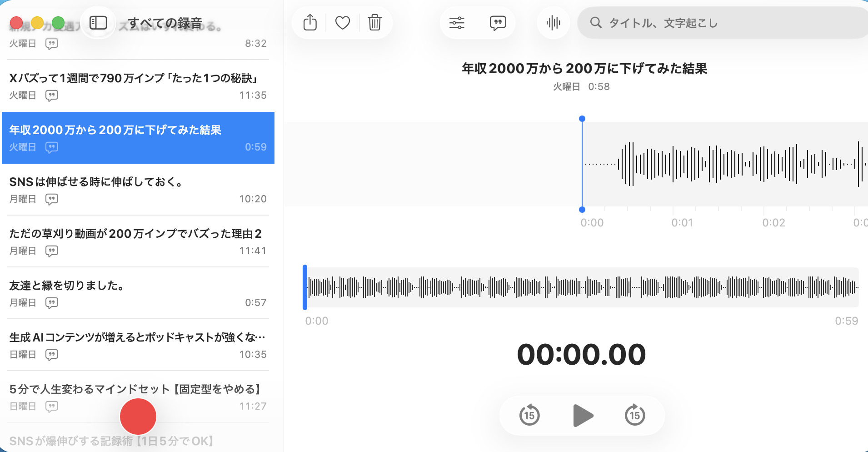Start a new recording with red button

pyautogui.click(x=138, y=417)
